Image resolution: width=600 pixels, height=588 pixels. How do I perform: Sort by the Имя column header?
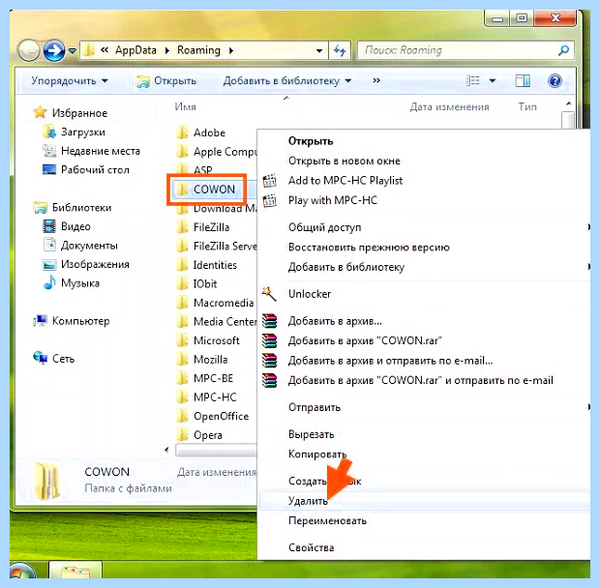pyautogui.click(x=185, y=106)
